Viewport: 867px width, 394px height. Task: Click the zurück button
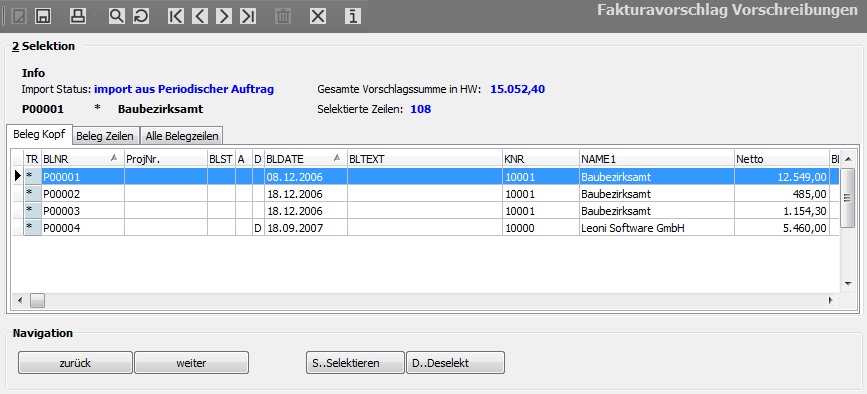[75, 363]
